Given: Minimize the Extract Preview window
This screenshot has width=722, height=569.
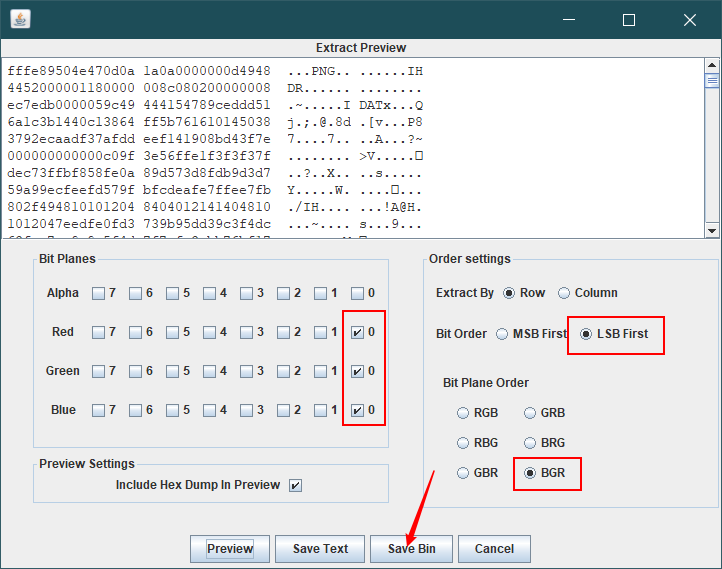Looking at the screenshot, I should 569,20.
